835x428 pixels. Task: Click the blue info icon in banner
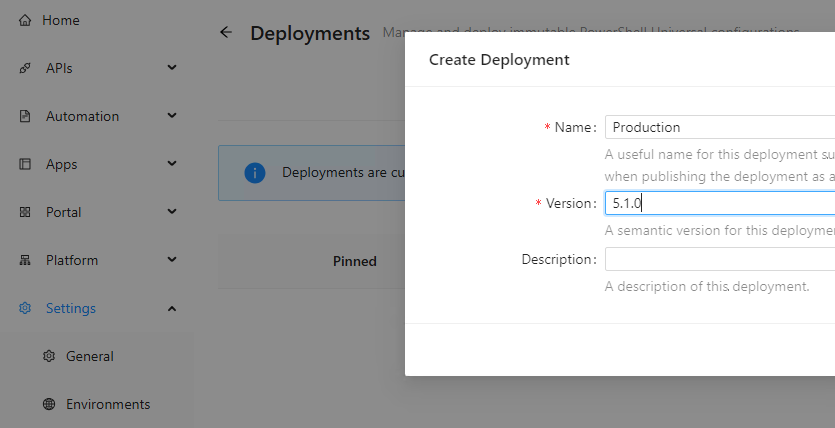[255, 172]
